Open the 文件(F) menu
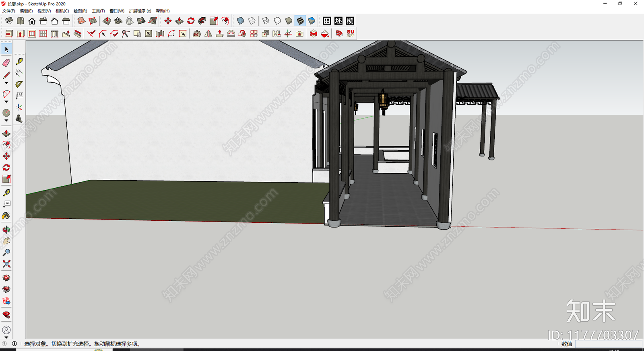The image size is (644, 351). point(9,11)
